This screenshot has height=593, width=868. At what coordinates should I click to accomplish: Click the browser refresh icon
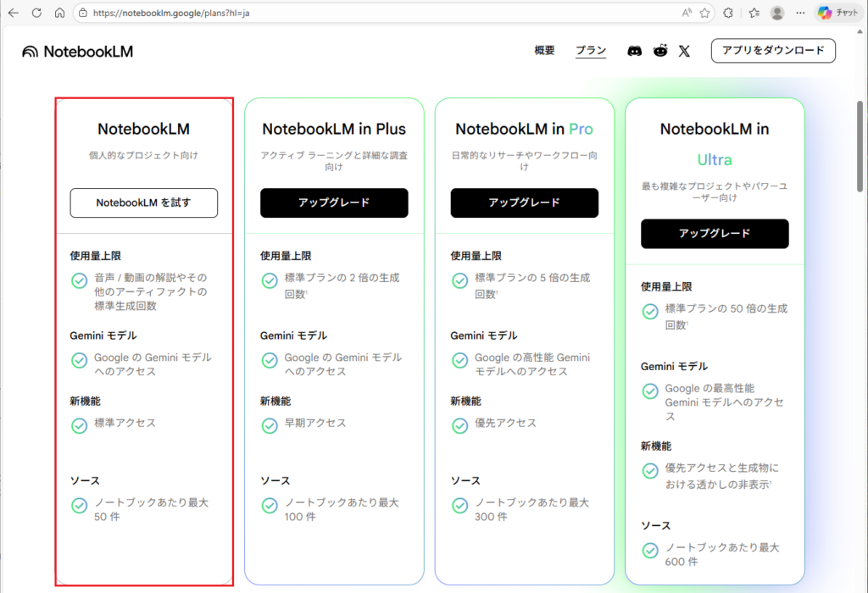pos(36,13)
